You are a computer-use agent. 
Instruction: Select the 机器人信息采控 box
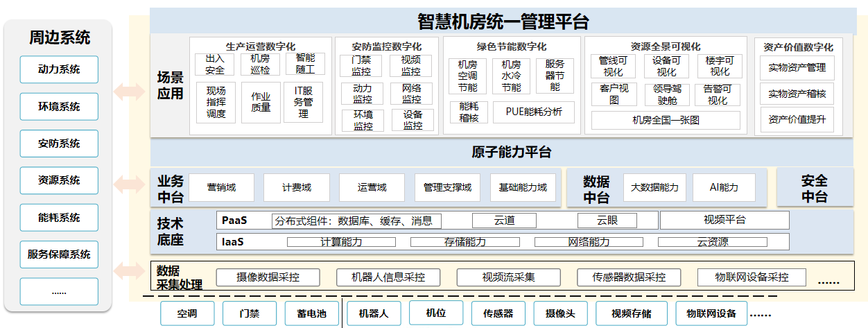pos(389,277)
